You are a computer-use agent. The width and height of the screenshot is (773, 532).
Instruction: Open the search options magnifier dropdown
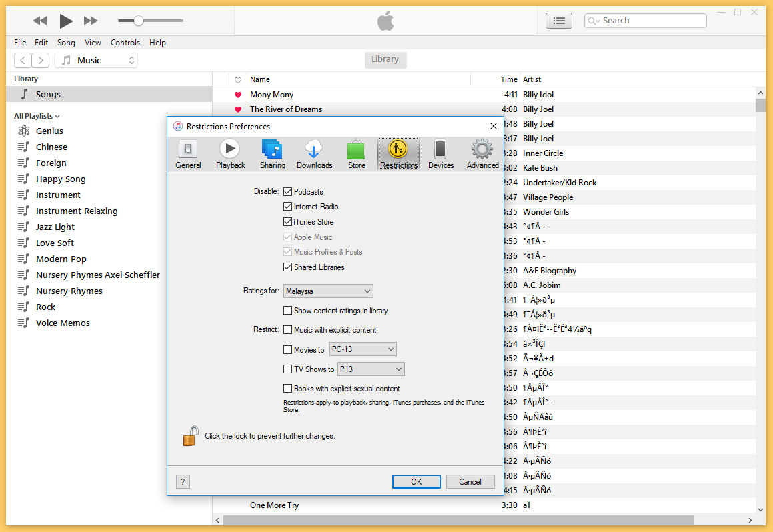594,21
